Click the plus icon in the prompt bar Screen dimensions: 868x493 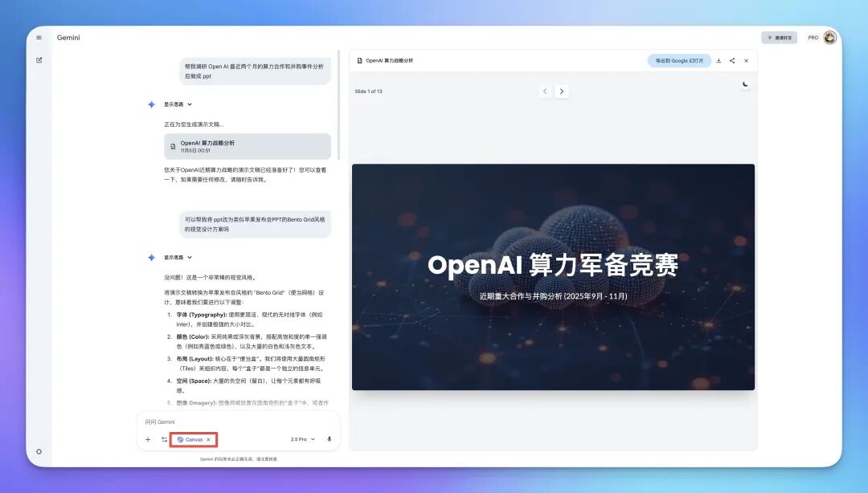coord(148,439)
